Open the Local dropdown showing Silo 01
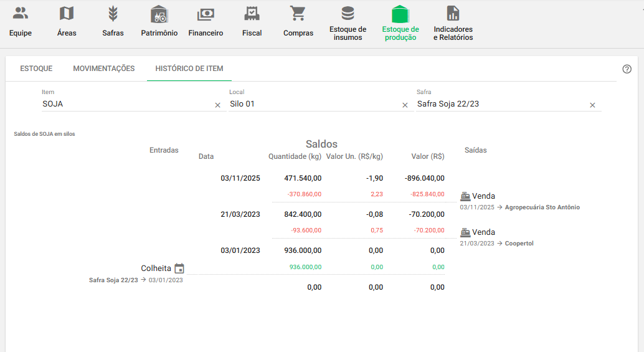 coord(311,105)
